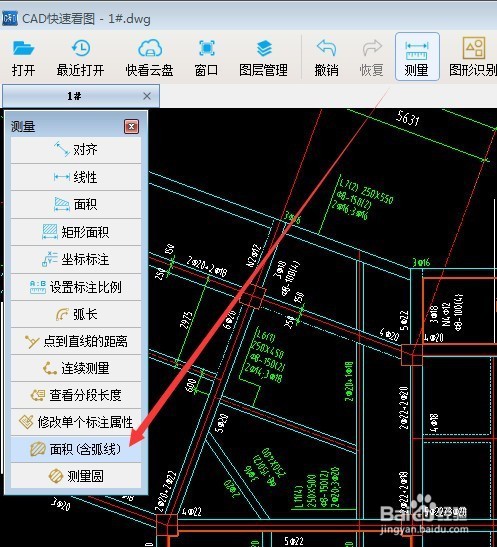Click the L7(2) 250X550 beam annotation
This screenshot has height=547, width=497.
(367, 191)
